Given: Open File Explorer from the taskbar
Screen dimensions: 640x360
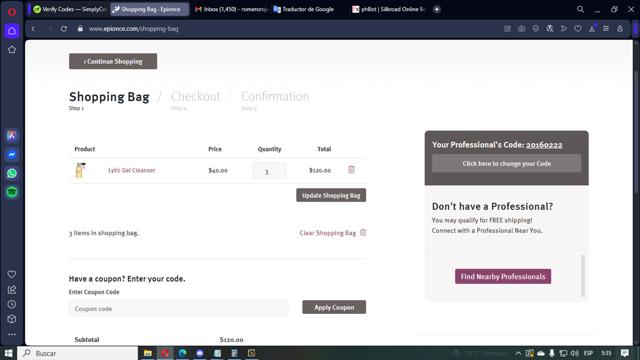Looking at the screenshot, I should 148,353.
